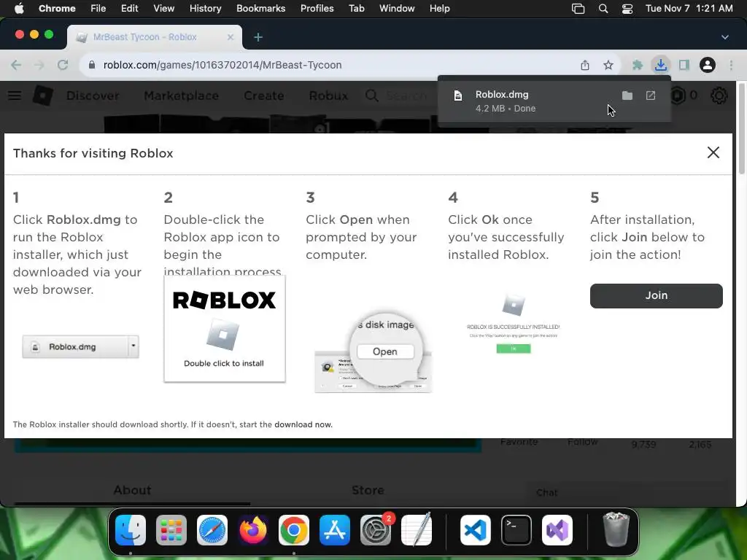Open Visual Studio Code from the Dock

tap(476, 529)
